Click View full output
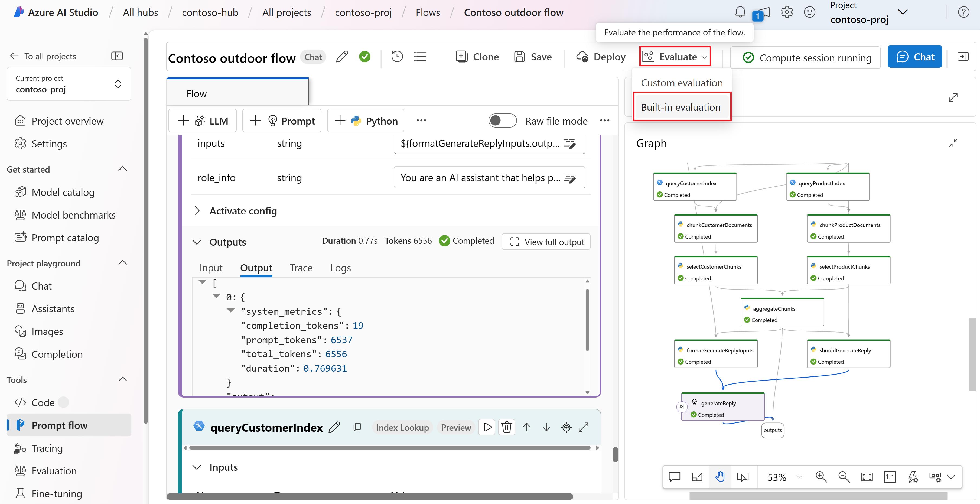 point(546,242)
